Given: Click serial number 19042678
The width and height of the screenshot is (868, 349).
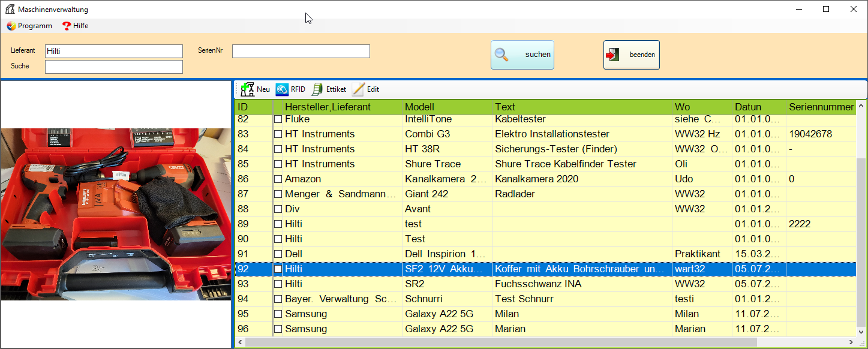Looking at the screenshot, I should pyautogui.click(x=821, y=134).
